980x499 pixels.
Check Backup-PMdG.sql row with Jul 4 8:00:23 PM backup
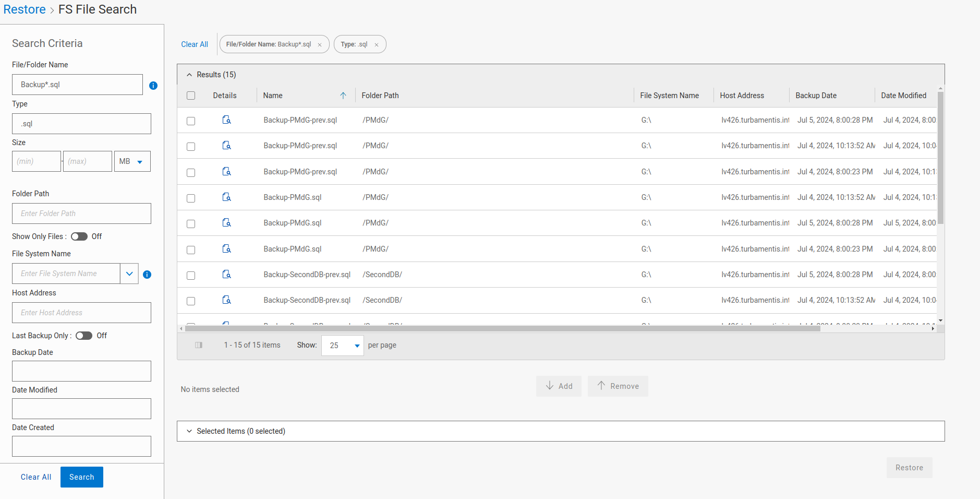pos(191,250)
